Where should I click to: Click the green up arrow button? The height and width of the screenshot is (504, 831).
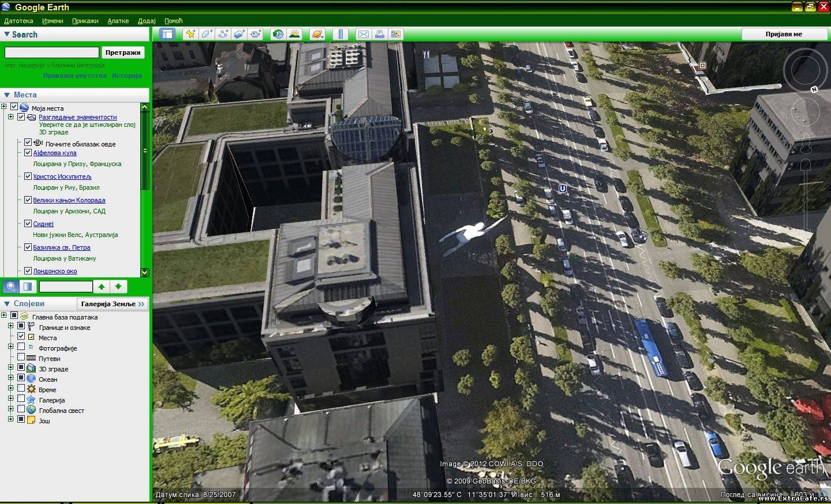point(102,287)
